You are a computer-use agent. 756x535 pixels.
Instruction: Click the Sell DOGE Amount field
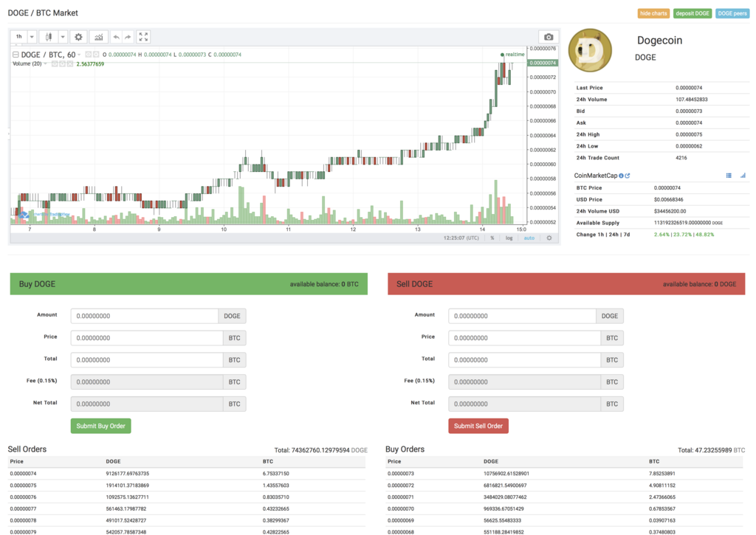click(522, 316)
